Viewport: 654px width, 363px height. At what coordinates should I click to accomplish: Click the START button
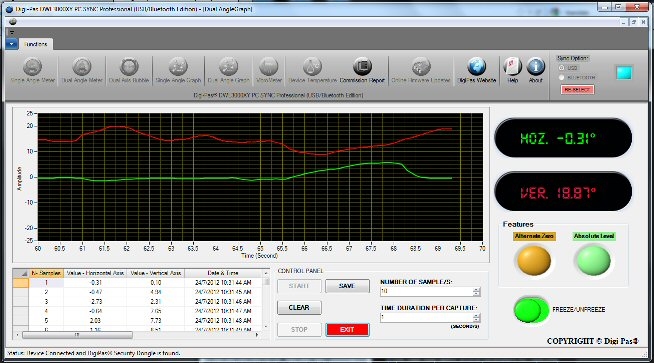click(299, 286)
